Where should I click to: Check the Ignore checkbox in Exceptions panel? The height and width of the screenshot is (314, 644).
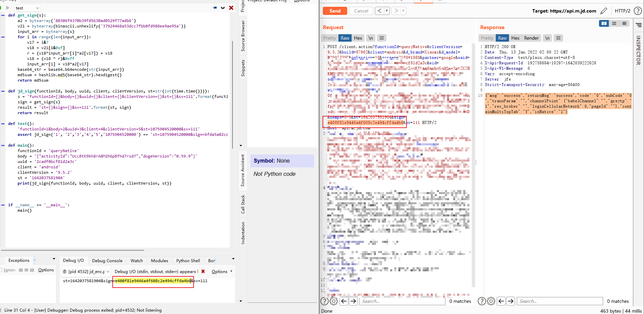(2, 270)
